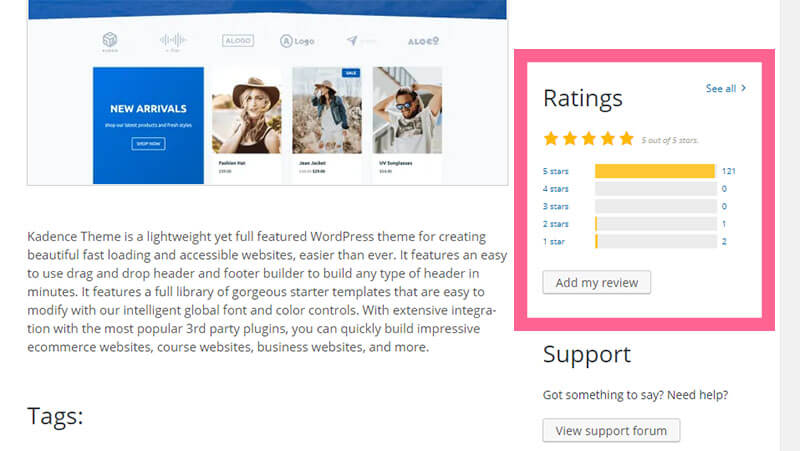This screenshot has height=451, width=800.
Task: Click the Fashion Hat product image
Action: [x=246, y=110]
